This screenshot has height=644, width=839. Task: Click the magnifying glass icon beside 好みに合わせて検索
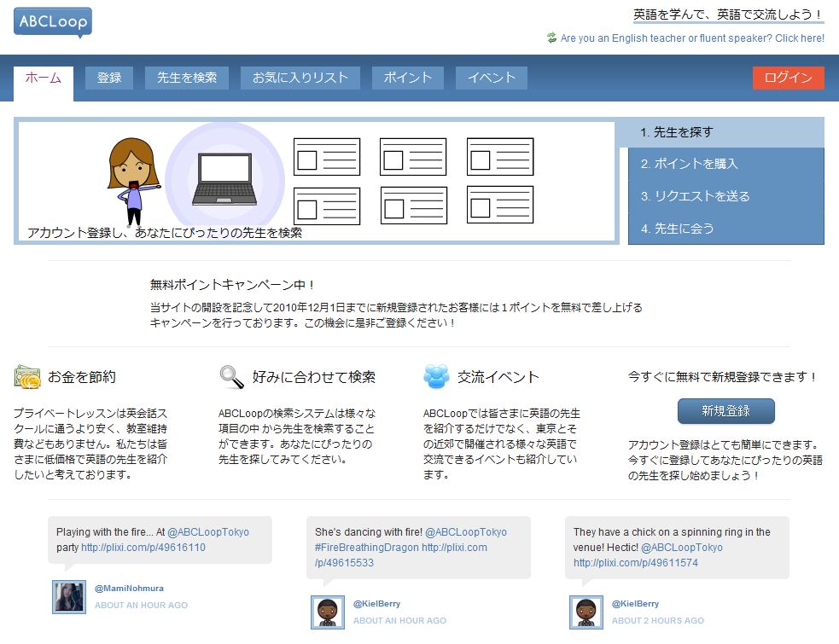tap(231, 377)
